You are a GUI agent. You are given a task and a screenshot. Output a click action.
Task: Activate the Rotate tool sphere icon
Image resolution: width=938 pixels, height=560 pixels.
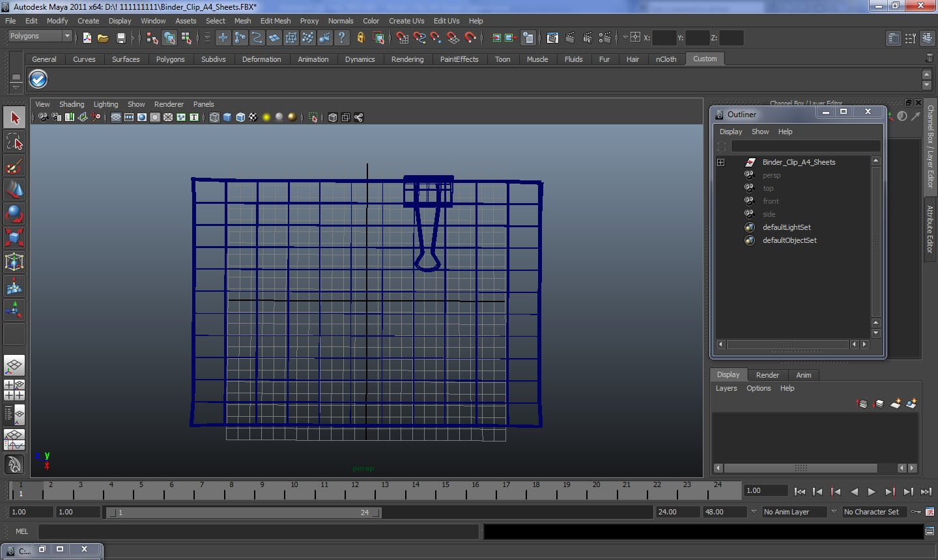[14, 214]
